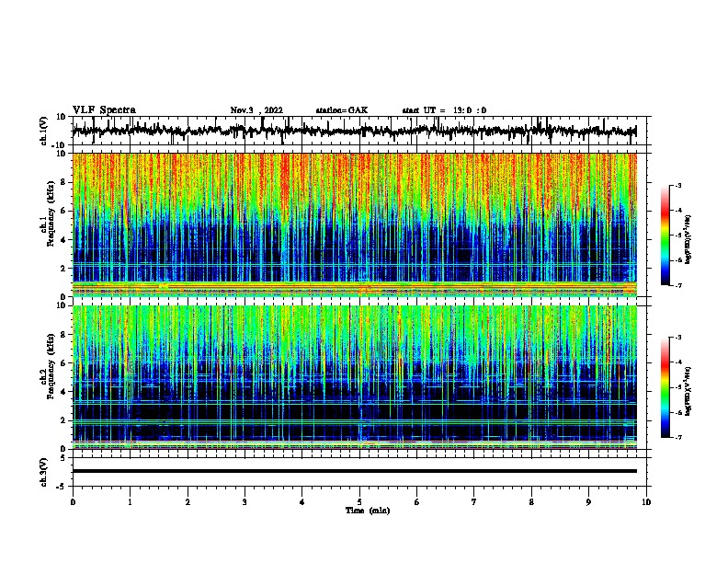Image resolution: width=728 pixels, height=563 pixels.
Task: Click inside the ch.1 voltage waveform trace
Action: click(x=354, y=131)
